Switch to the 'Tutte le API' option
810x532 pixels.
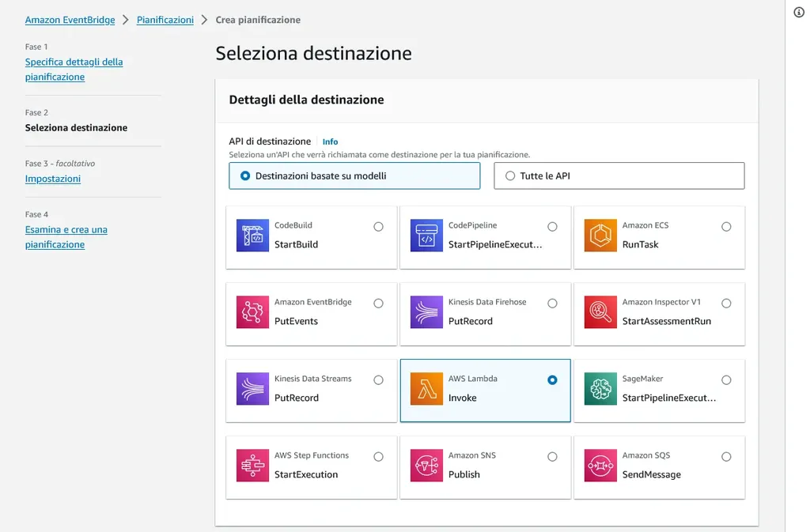tap(619, 176)
